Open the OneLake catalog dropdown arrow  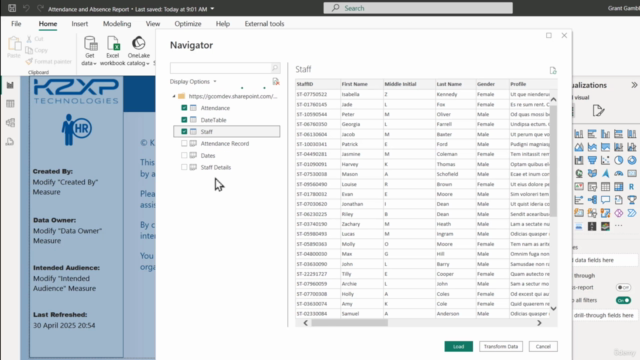coord(148,64)
